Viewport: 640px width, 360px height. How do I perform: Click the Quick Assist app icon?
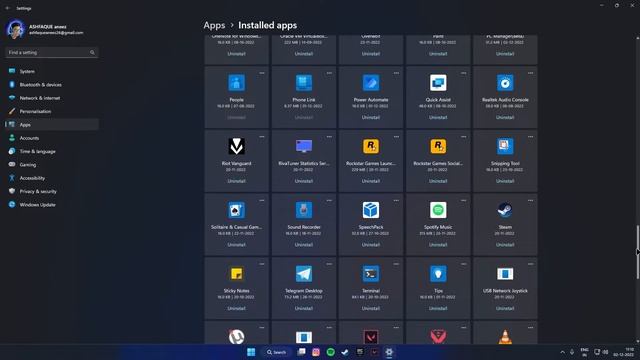(438, 83)
